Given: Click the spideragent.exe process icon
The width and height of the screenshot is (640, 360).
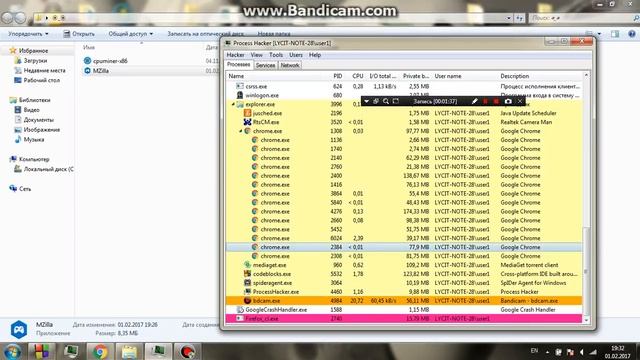Looking at the screenshot, I should click(x=247, y=283).
